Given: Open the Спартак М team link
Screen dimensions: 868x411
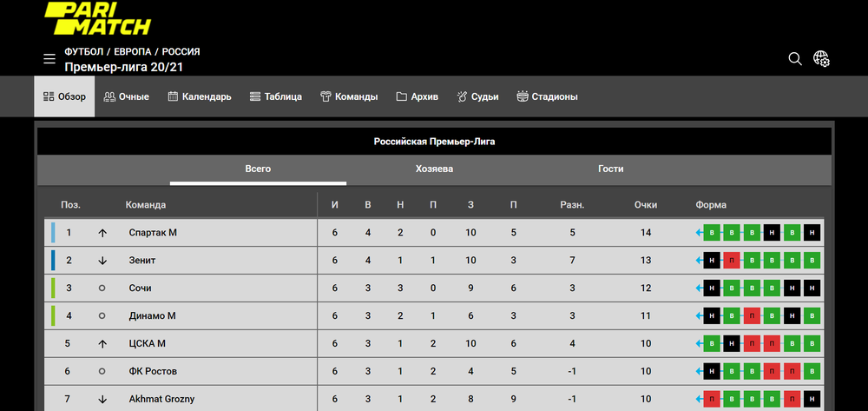Looking at the screenshot, I should (x=153, y=233).
